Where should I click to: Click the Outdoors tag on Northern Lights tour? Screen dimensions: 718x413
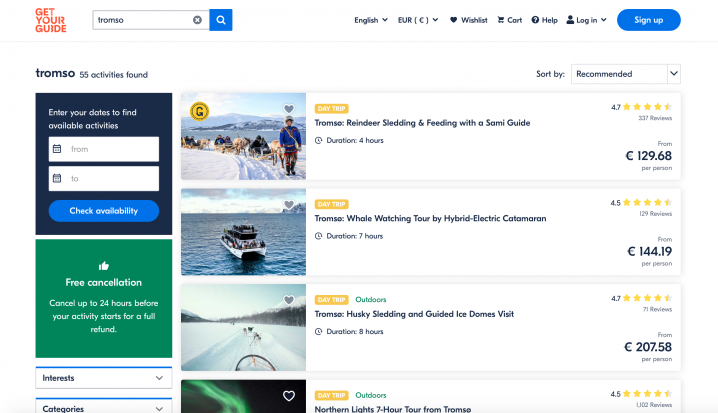click(371, 395)
